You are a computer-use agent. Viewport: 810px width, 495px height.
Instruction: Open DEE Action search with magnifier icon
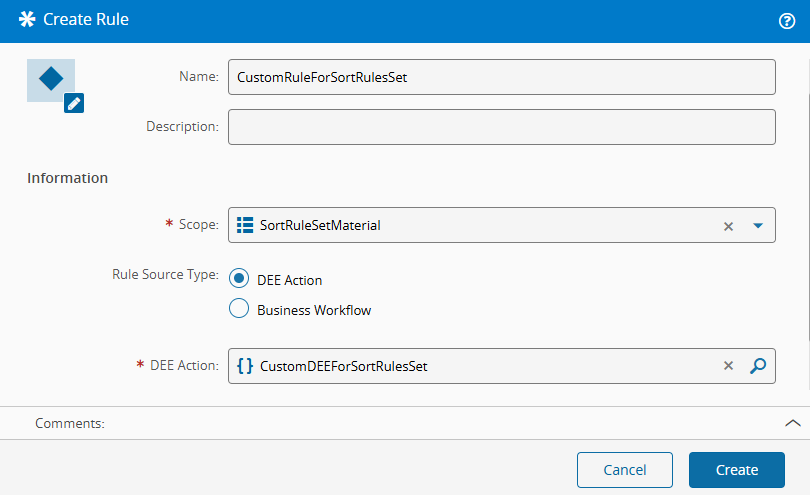point(758,366)
